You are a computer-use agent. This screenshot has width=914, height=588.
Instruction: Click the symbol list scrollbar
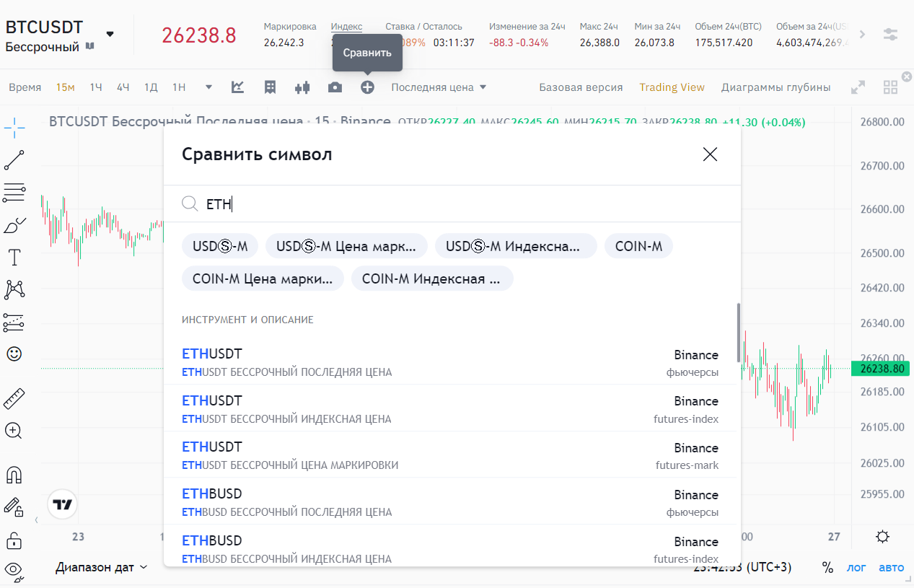(x=738, y=333)
